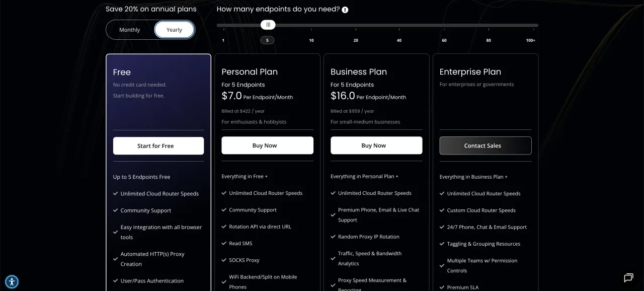The image size is (644, 291).
Task: Switch billing to Monthly
Action: [130, 30]
